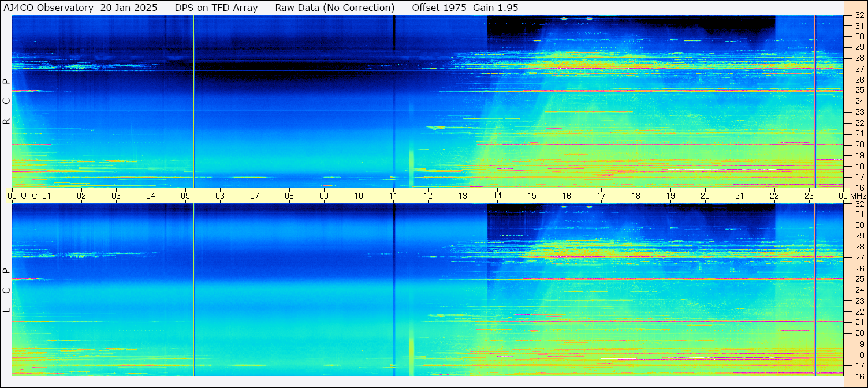The image size is (868, 388).
Task: Click the 22 hour label on time axis
Action: 774,196
